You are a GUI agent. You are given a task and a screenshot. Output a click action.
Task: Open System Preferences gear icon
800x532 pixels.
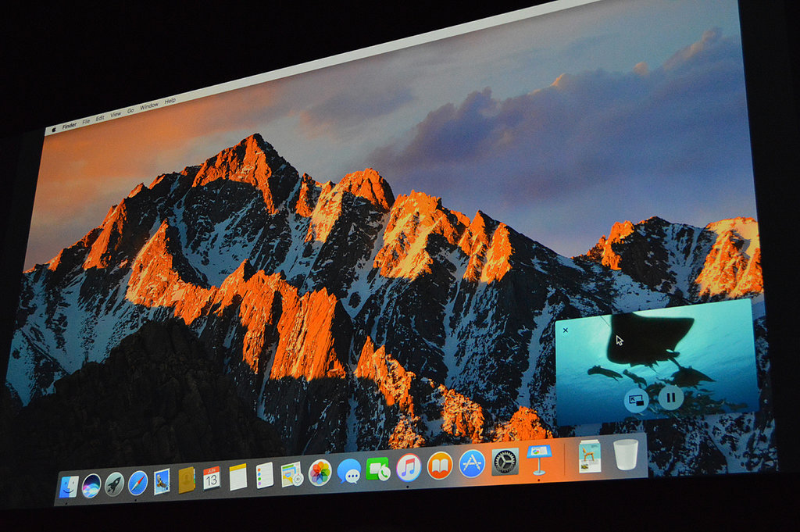pos(505,462)
